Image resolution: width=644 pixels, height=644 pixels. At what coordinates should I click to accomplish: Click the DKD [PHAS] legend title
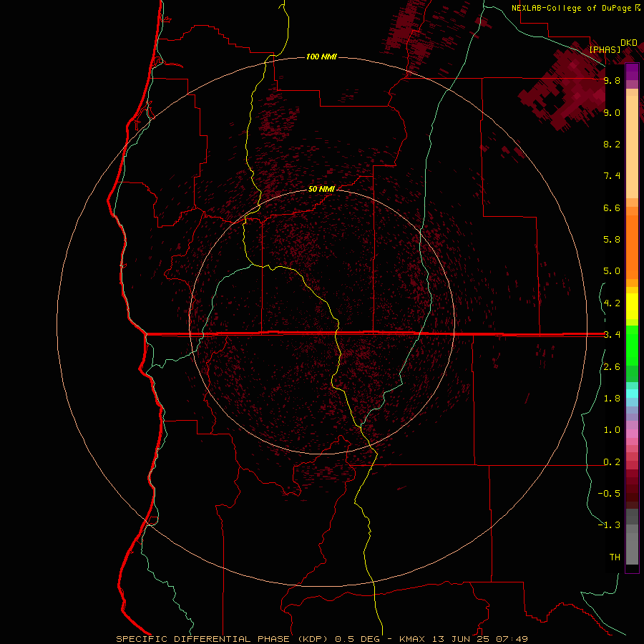(613, 46)
